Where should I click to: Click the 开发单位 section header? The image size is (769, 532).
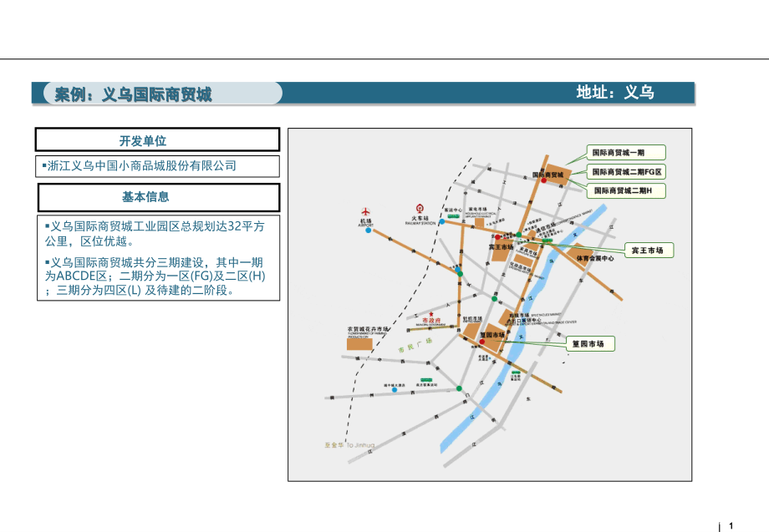point(157,140)
